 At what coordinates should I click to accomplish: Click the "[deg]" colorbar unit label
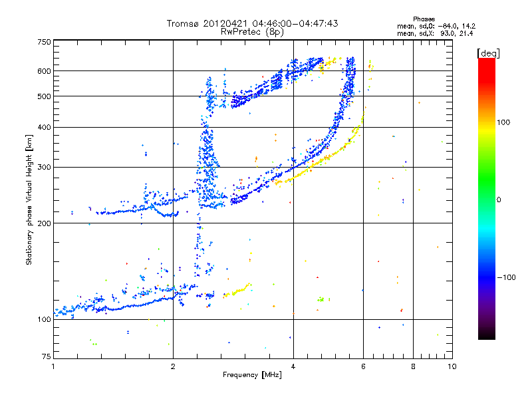coord(488,54)
